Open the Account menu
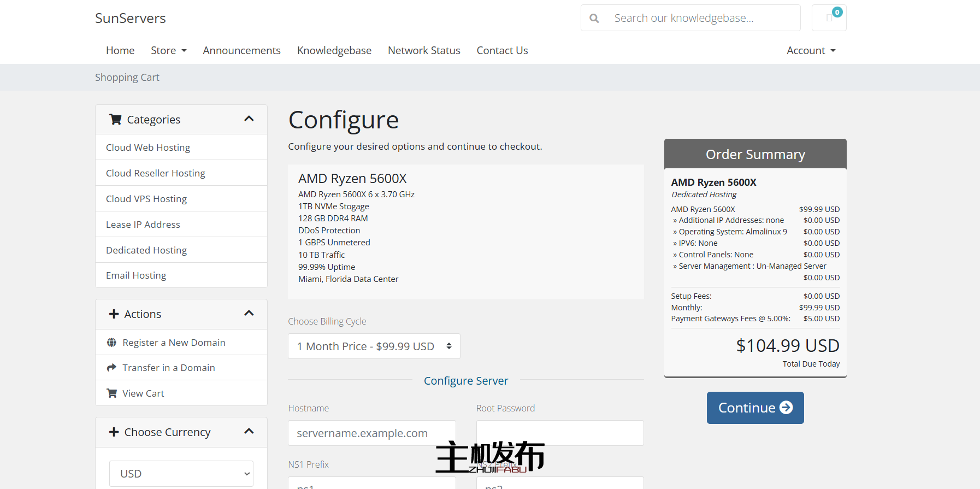980x489 pixels. click(811, 51)
